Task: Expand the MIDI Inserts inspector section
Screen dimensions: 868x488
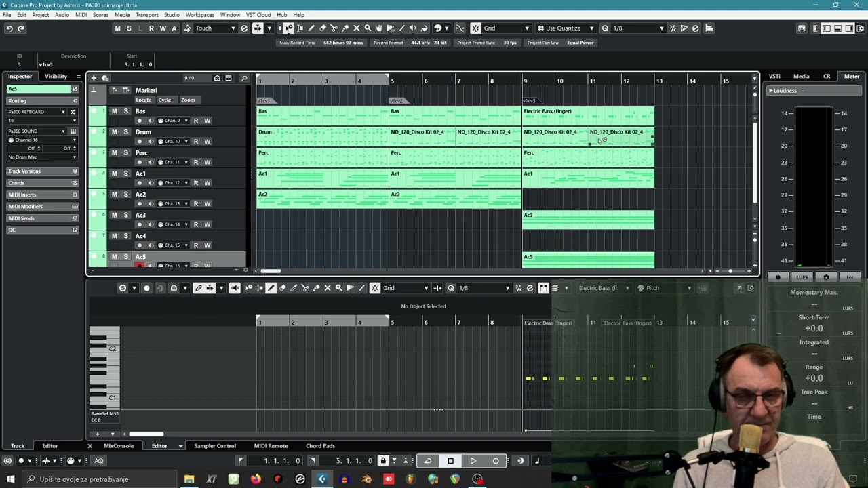Action: click(42, 195)
